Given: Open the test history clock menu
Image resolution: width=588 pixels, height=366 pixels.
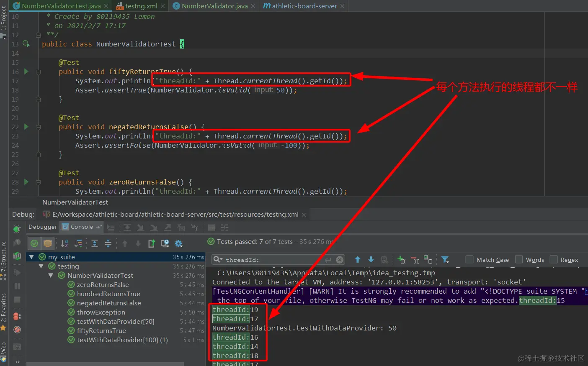Looking at the screenshot, I should click(x=165, y=243).
